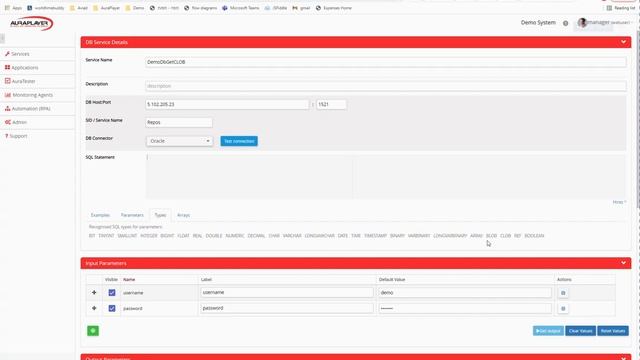Click into the SQL Statement text area
The image size is (640, 360).
(x=386, y=177)
